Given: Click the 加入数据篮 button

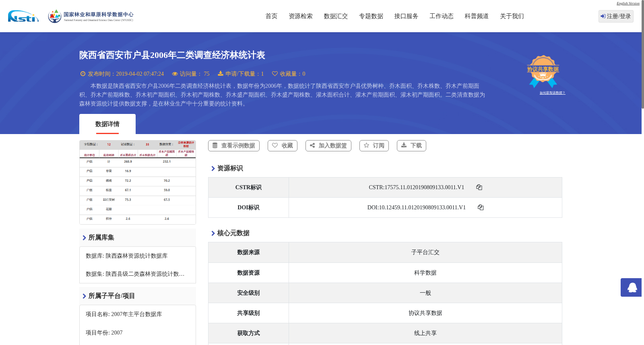Looking at the screenshot, I should pos(328,146).
